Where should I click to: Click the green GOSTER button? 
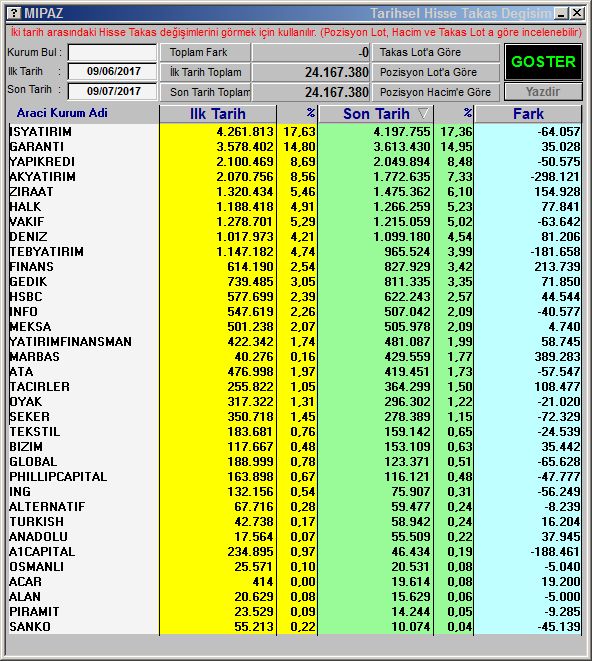click(x=543, y=62)
